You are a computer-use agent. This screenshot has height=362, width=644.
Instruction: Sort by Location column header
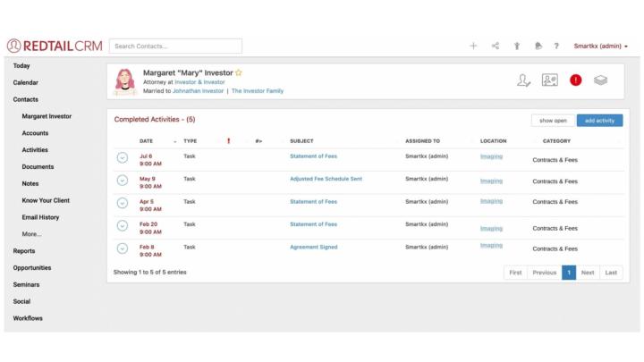[x=493, y=141]
